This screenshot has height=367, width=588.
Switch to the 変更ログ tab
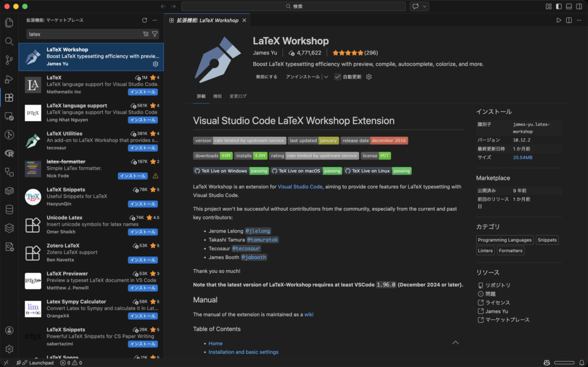[238, 96]
